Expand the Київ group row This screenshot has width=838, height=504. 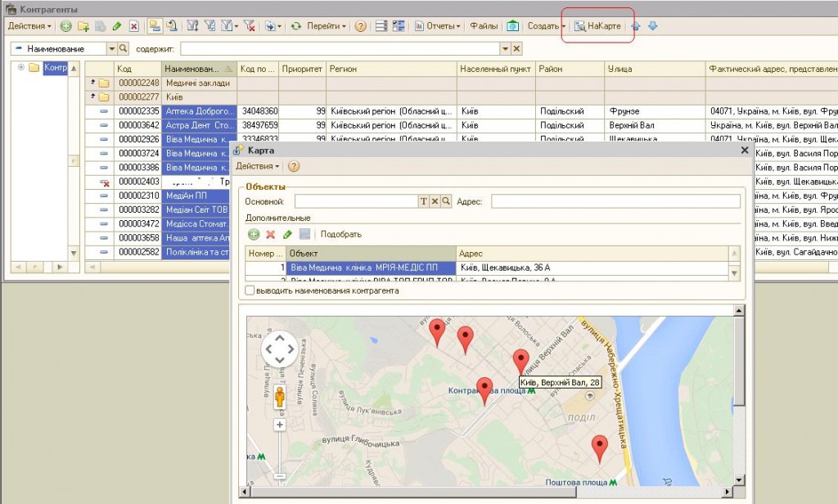93,96
